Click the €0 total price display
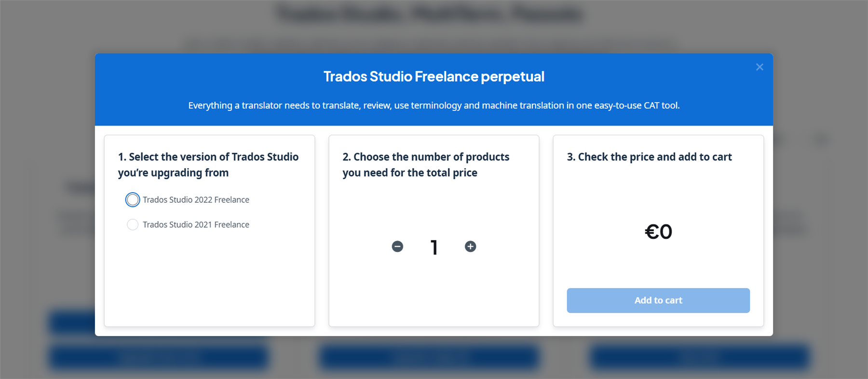Viewport: 868px width, 379px height. click(658, 232)
